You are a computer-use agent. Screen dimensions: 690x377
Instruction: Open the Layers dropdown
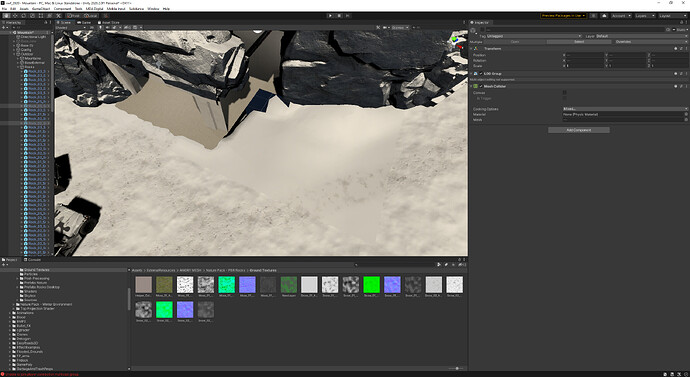click(x=644, y=16)
